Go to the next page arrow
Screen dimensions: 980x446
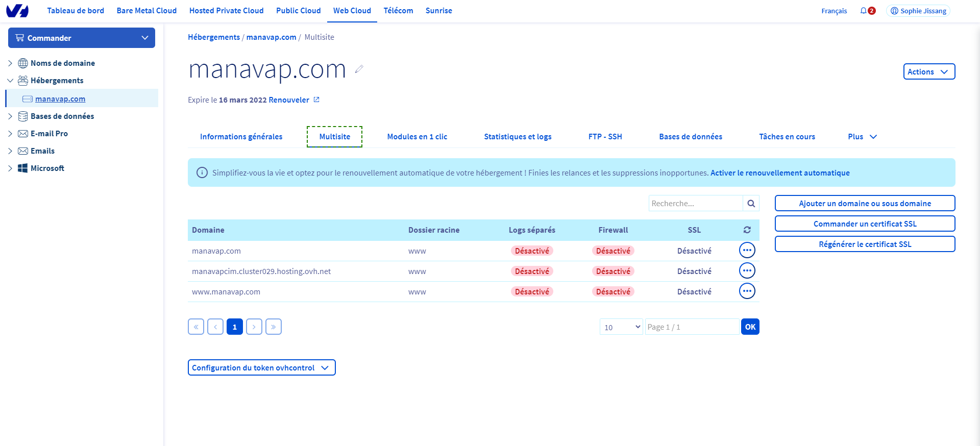click(x=254, y=327)
